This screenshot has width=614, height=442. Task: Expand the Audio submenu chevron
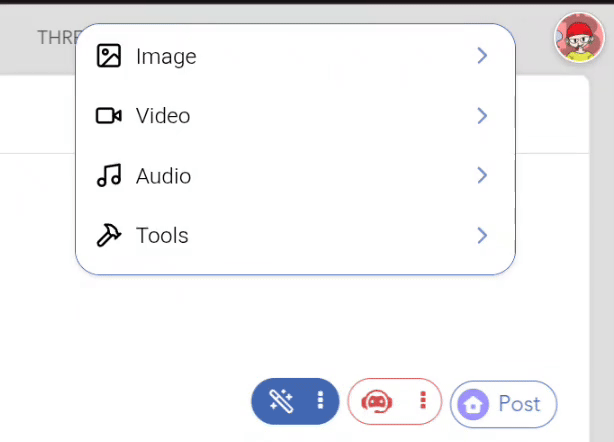tap(482, 175)
